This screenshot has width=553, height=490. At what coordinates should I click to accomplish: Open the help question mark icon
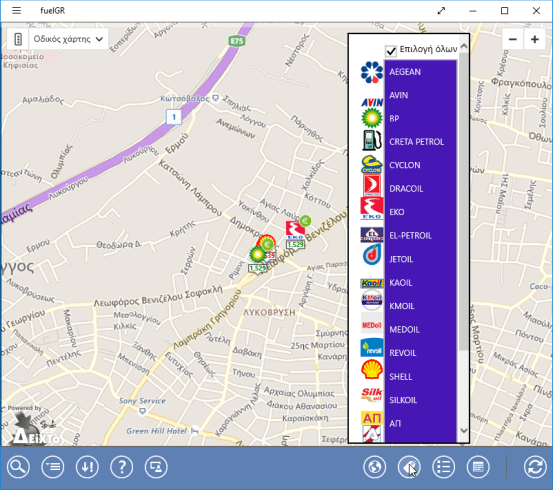coord(122,467)
